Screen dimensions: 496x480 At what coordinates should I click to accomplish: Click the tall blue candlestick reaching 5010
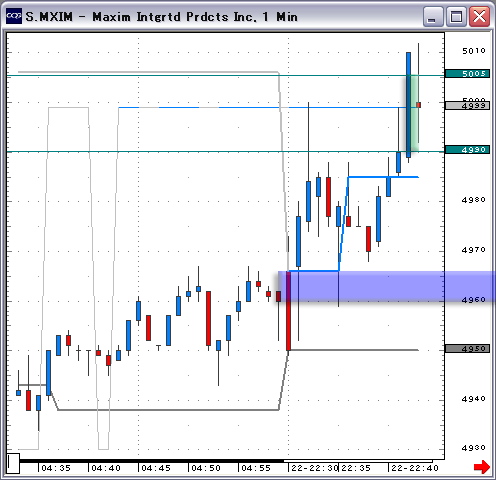[408, 105]
